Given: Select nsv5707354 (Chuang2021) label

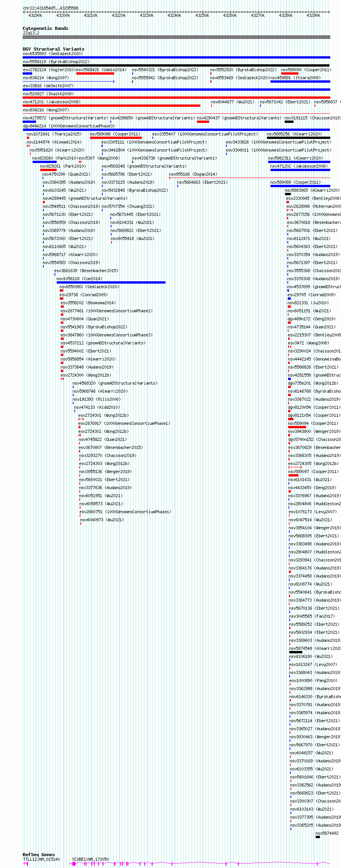Looking at the screenshot, I should tap(128, 206).
